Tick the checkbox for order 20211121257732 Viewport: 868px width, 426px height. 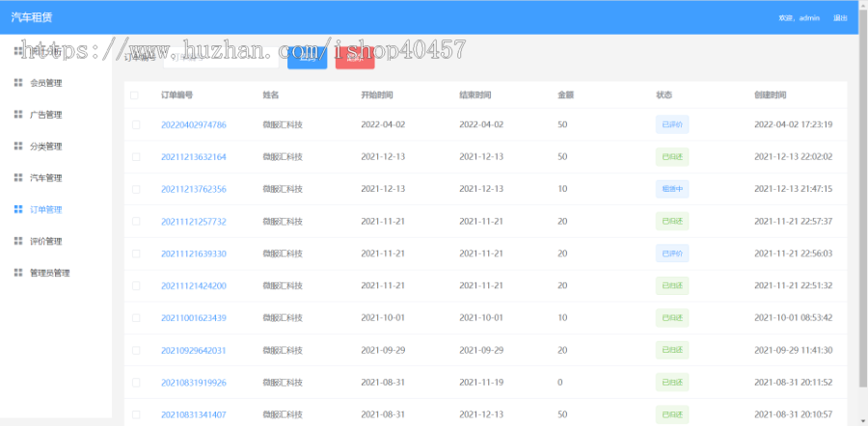pyautogui.click(x=136, y=222)
